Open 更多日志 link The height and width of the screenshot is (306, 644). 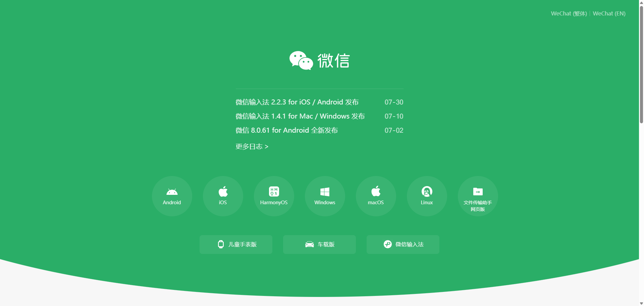click(x=252, y=147)
